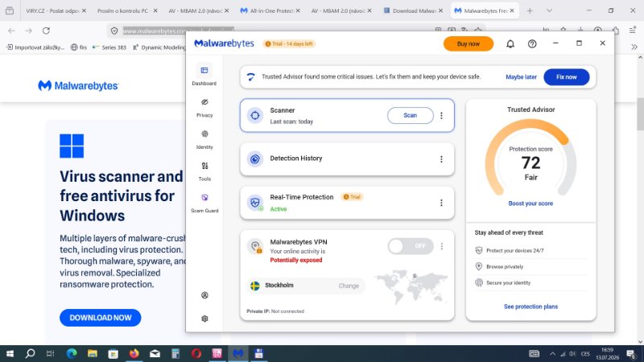Open Windows taskbar search
This screenshot has width=644, height=362.
[x=30, y=353]
